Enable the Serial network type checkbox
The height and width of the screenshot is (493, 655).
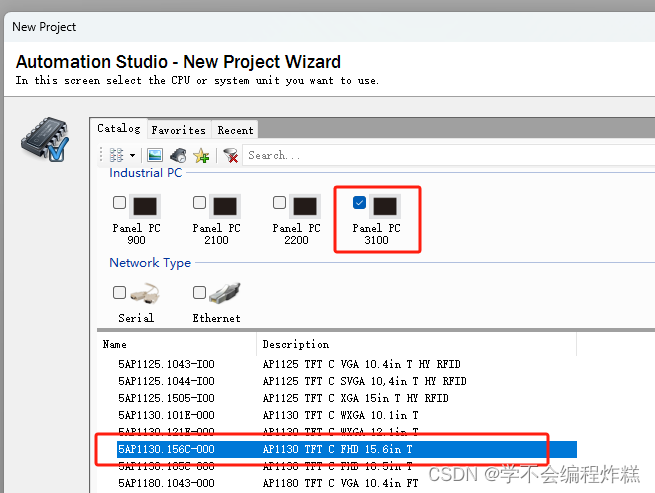coord(119,292)
